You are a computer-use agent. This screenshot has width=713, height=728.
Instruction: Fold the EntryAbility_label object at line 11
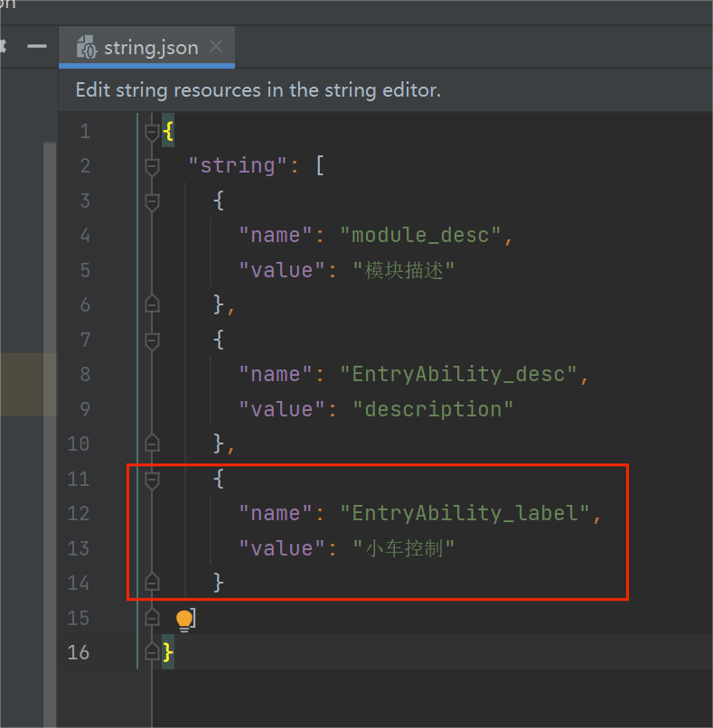coord(152,479)
